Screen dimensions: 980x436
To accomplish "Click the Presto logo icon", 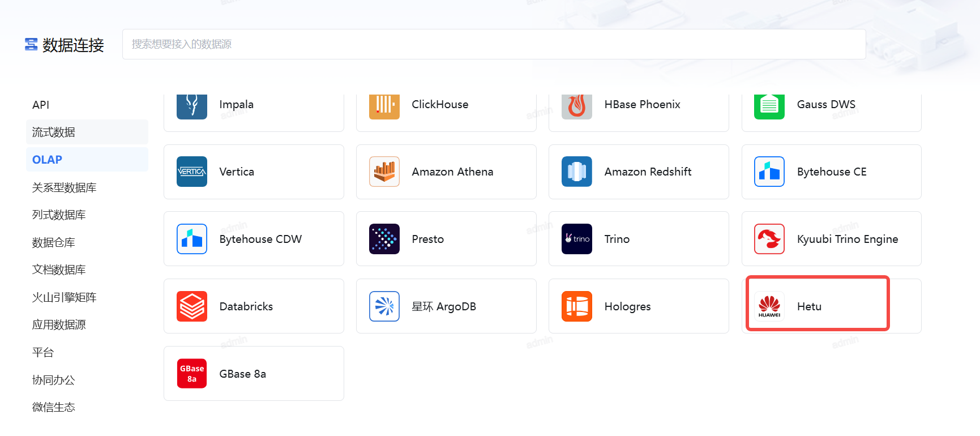I will [x=384, y=239].
